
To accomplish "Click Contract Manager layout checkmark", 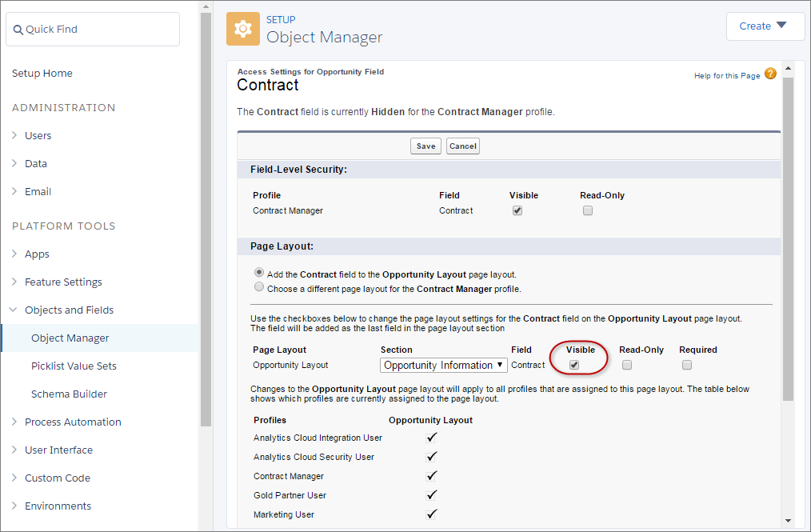I will click(x=431, y=475).
